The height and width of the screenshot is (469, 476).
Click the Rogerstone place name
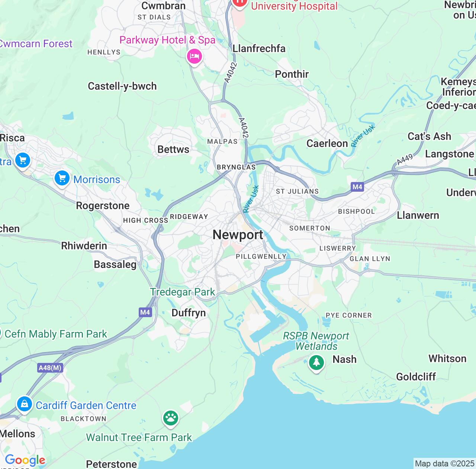pyautogui.click(x=103, y=206)
